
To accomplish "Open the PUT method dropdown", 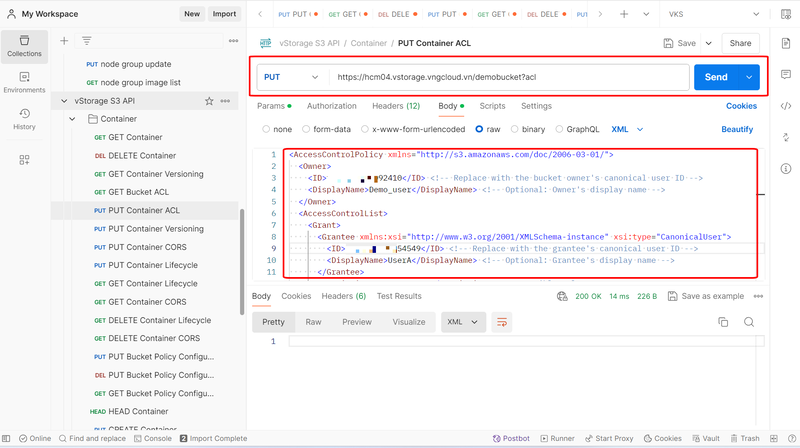I will coord(290,77).
